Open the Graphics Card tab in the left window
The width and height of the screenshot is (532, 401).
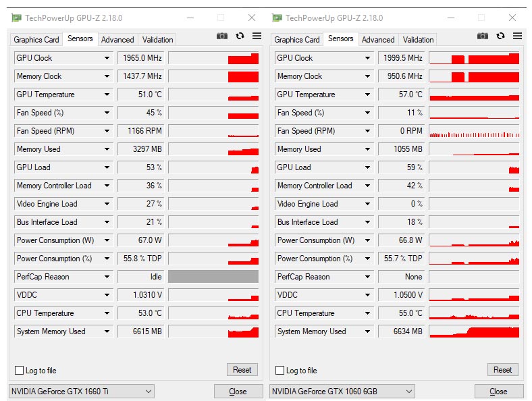click(36, 40)
